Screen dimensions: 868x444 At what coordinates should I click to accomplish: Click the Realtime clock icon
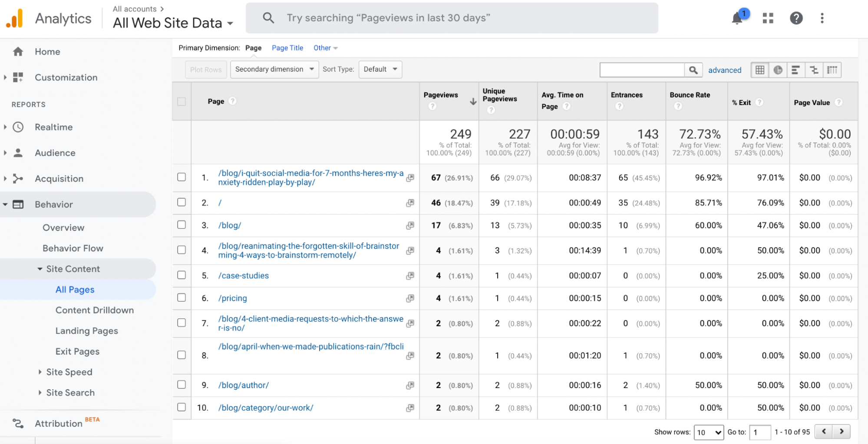click(18, 127)
